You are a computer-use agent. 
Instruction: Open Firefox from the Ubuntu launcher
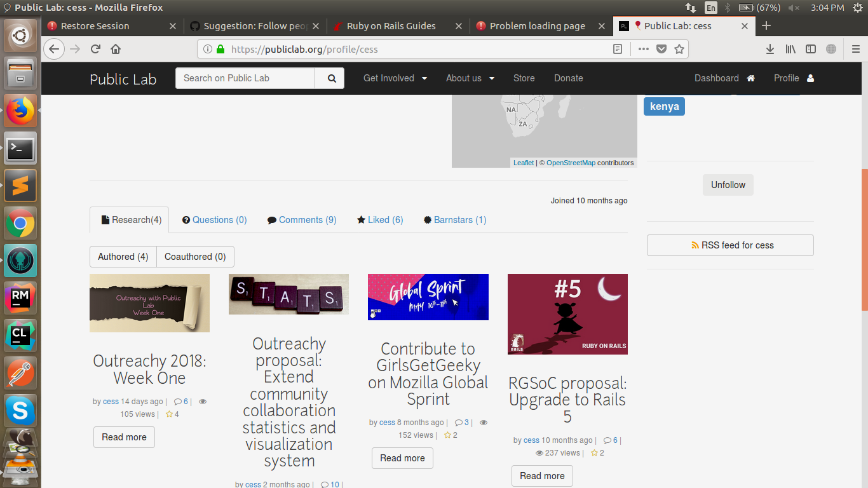(x=20, y=111)
